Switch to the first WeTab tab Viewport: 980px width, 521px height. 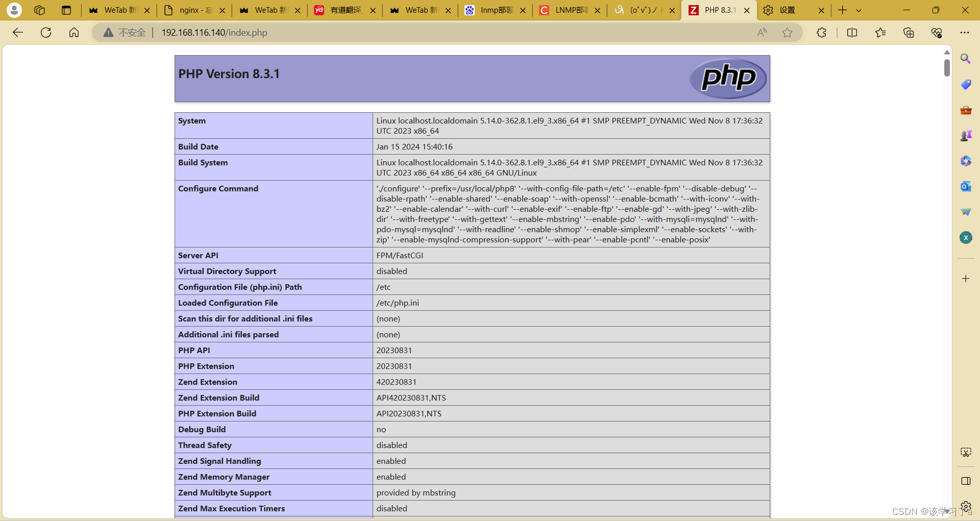pos(119,10)
